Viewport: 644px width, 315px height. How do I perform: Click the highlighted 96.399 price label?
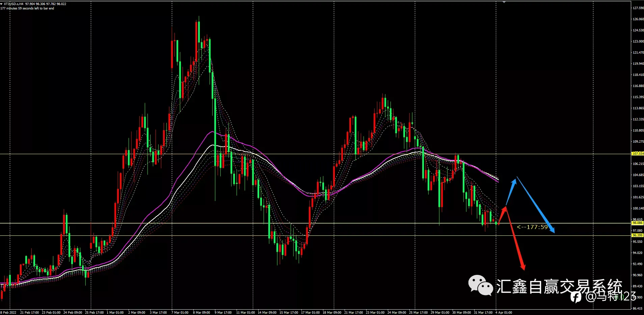pyautogui.click(x=638, y=235)
